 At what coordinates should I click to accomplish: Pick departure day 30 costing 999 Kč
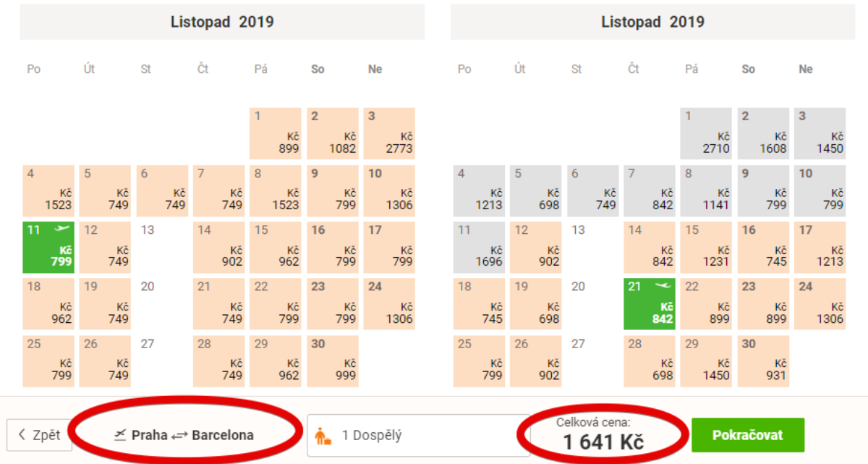pos(333,360)
